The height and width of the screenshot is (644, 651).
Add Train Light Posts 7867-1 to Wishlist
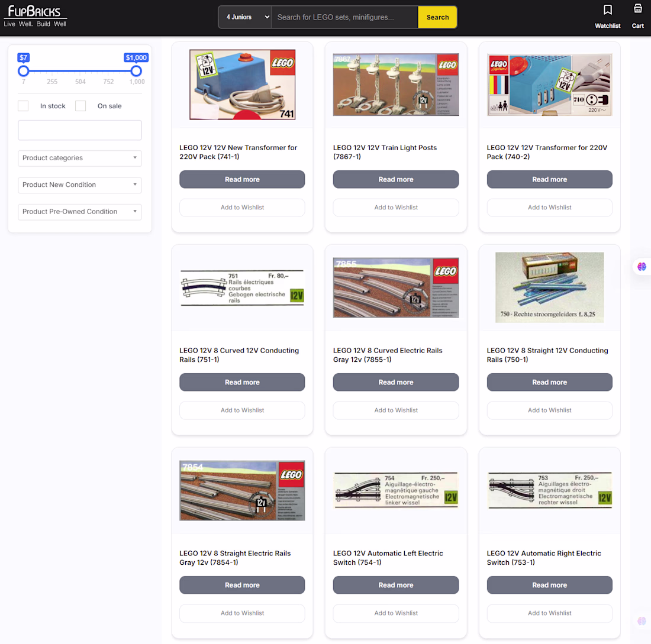point(396,208)
